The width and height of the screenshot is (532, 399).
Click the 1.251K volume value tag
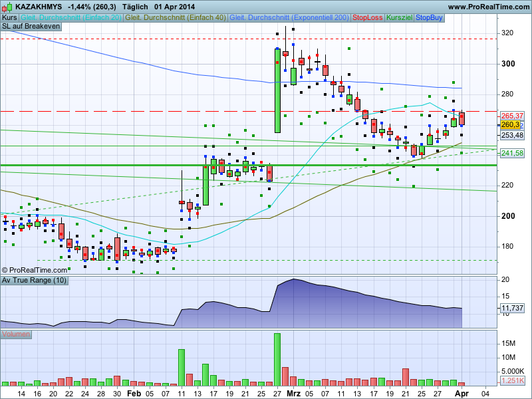pyautogui.click(x=512, y=380)
